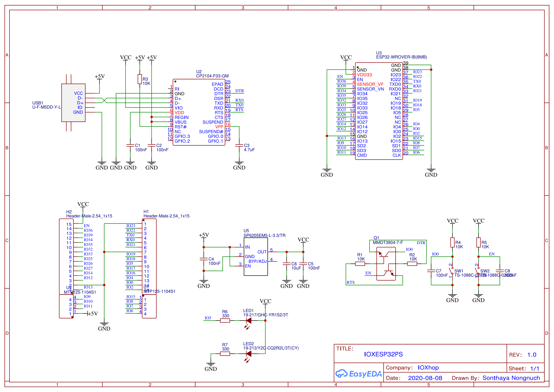The image size is (554, 392).
Task: Click the EasyEDA logo in title block
Action: click(x=358, y=374)
